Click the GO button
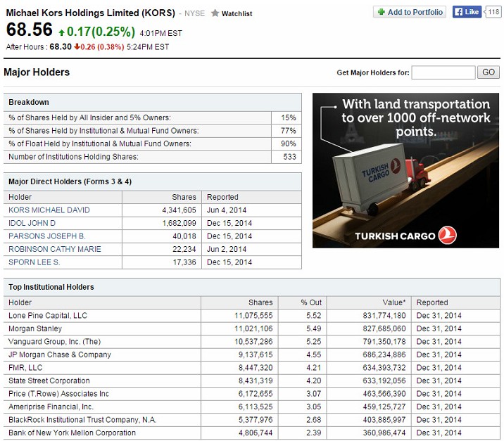This screenshot has width=504, height=441. (x=489, y=72)
